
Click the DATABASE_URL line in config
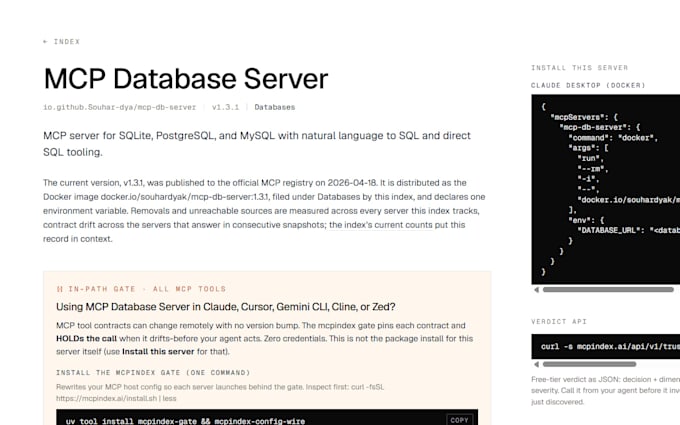click(628, 230)
